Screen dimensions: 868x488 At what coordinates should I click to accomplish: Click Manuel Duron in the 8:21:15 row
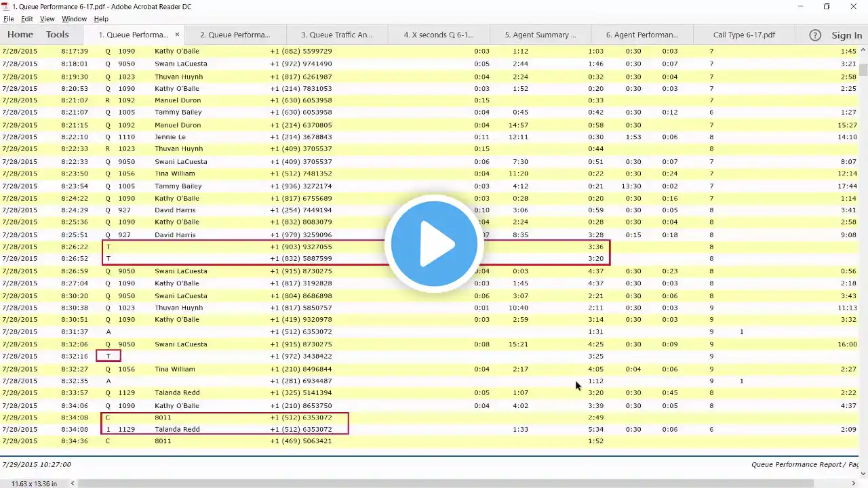(x=178, y=125)
